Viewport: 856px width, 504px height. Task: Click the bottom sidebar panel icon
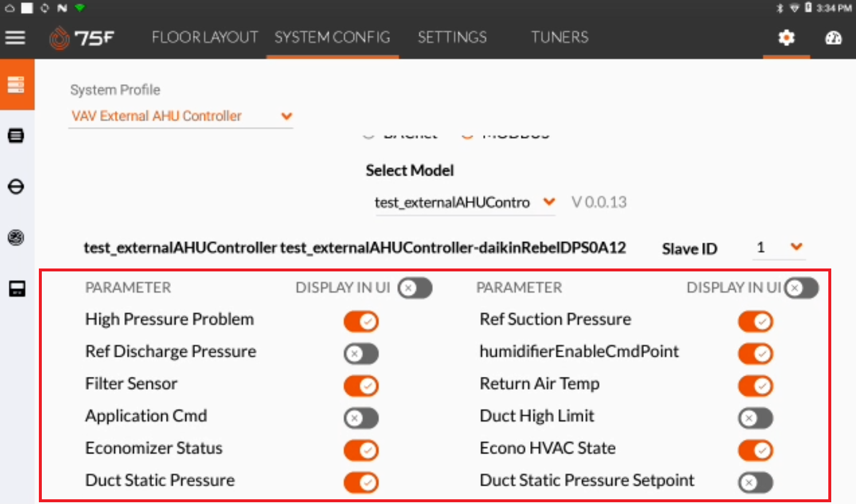pyautogui.click(x=16, y=289)
